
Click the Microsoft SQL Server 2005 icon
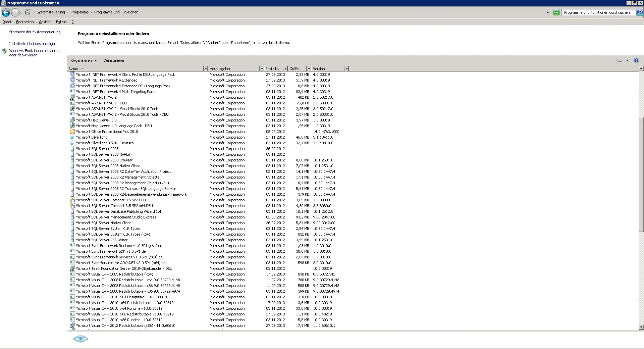click(72, 149)
